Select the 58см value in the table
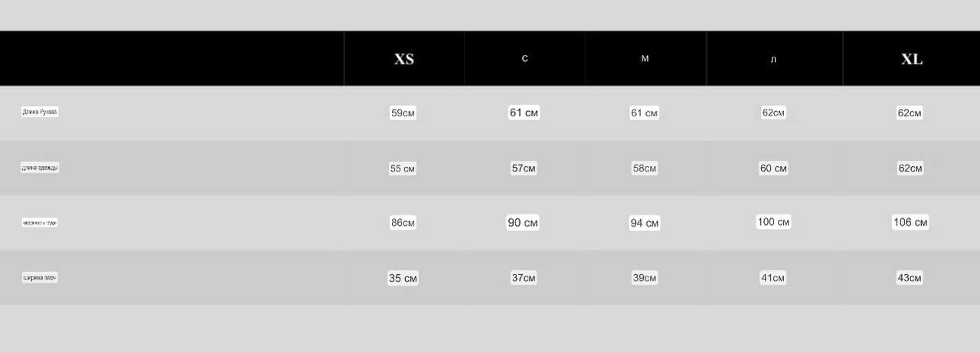 [644, 168]
